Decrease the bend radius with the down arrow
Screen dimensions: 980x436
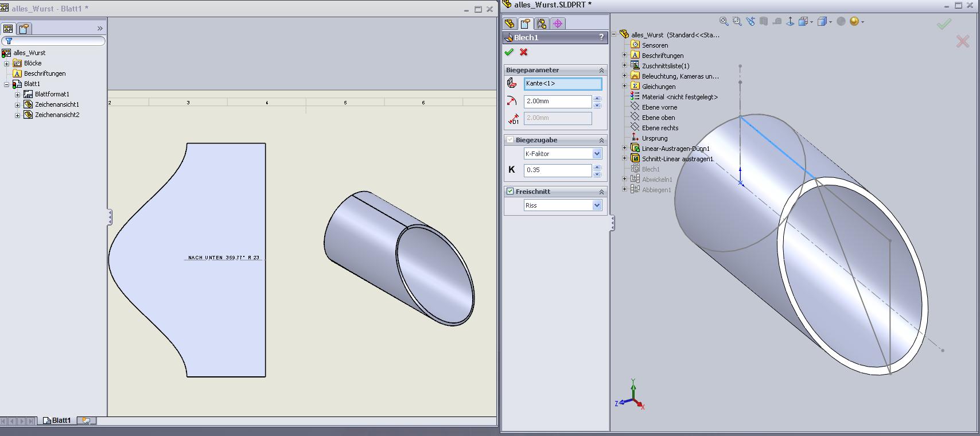click(x=597, y=105)
